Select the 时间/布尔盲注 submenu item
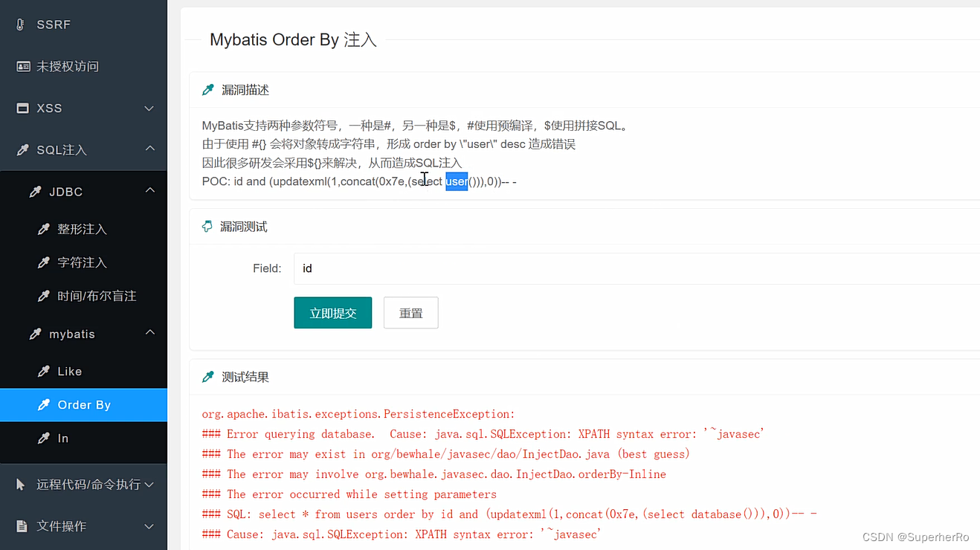This screenshot has width=980, height=550. pyautogui.click(x=83, y=296)
